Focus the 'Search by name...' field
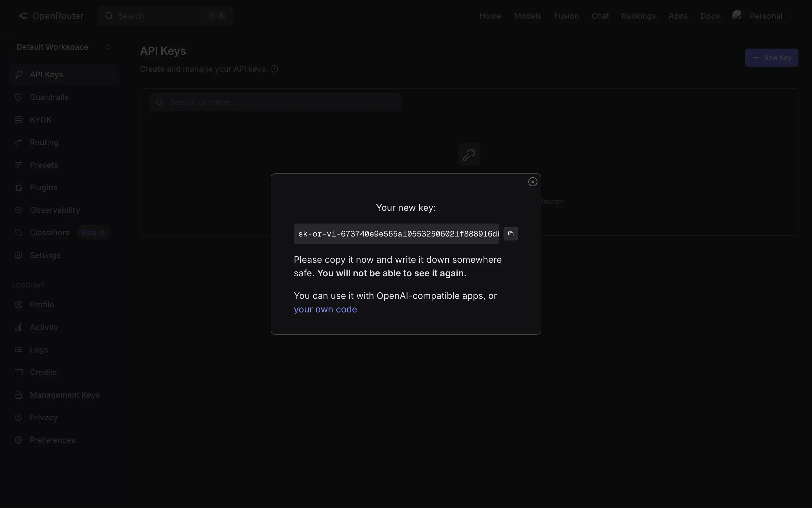This screenshot has height=508, width=812. point(276,102)
